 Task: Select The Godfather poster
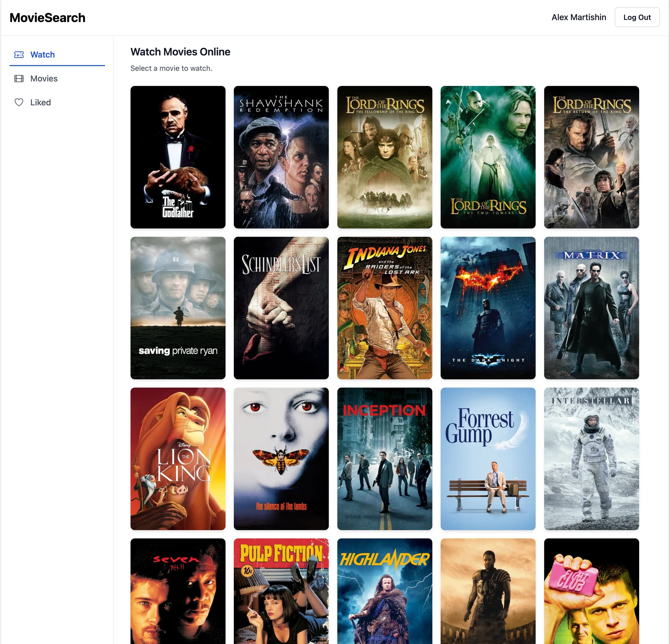(178, 157)
